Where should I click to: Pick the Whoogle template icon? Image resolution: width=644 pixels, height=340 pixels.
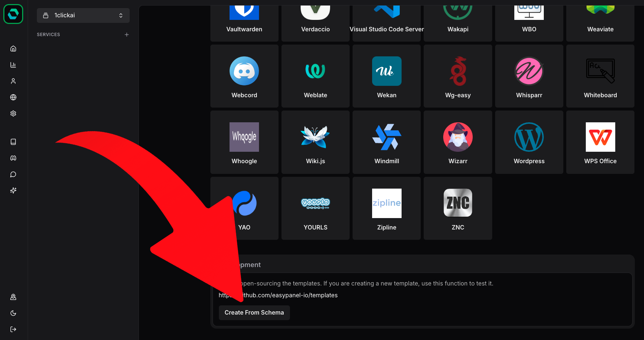(x=244, y=137)
